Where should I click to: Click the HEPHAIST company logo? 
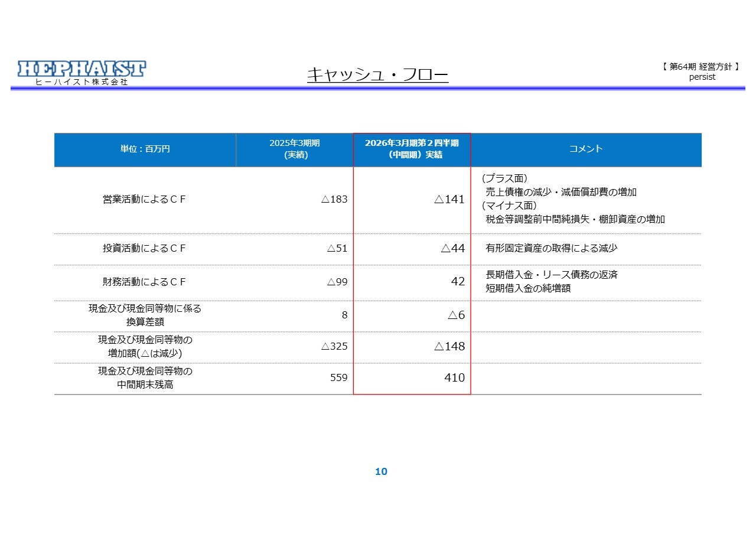tap(82, 70)
